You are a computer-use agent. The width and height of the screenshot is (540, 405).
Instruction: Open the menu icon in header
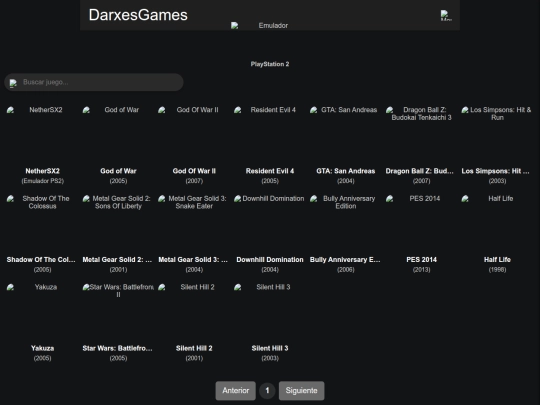click(446, 15)
